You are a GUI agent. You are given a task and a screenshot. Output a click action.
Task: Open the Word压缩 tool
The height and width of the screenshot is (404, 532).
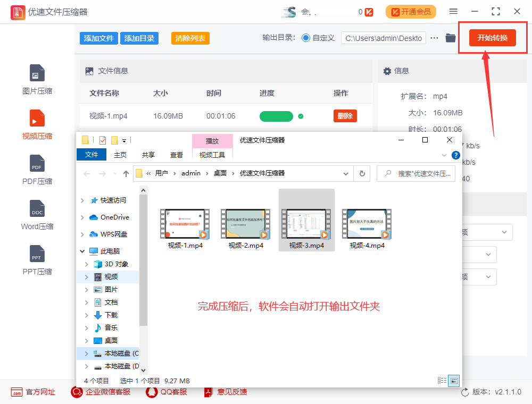click(x=37, y=215)
